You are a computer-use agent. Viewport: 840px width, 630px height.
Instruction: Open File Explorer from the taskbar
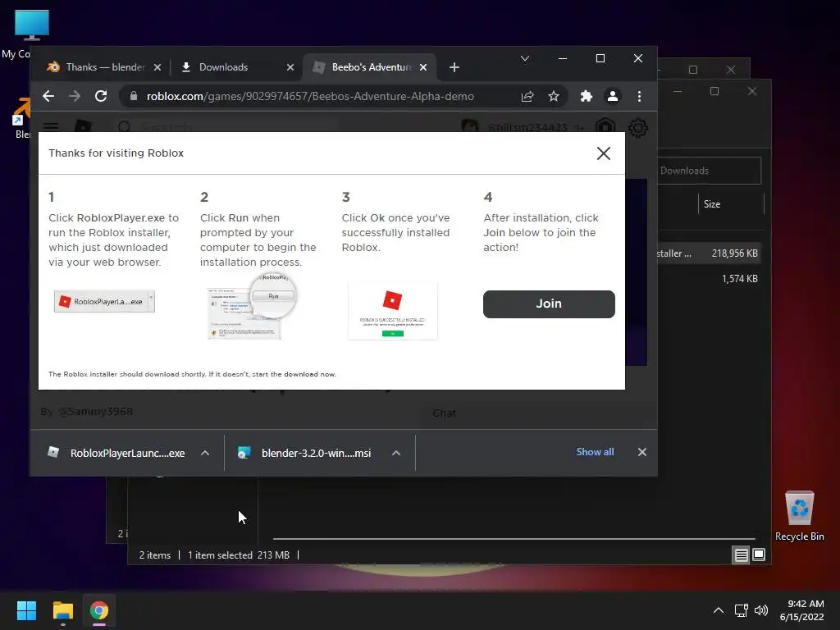click(62, 610)
